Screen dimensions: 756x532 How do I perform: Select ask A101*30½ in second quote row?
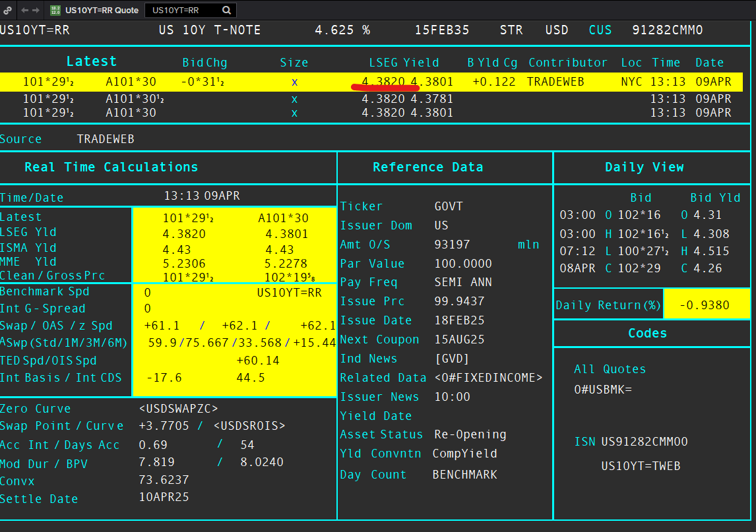click(135, 99)
